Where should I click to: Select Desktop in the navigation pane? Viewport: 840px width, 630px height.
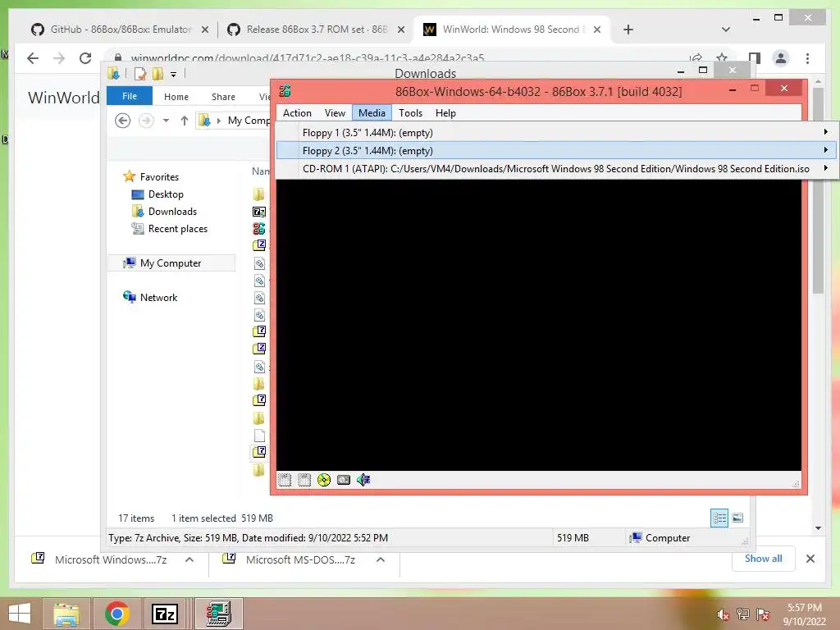(x=166, y=194)
